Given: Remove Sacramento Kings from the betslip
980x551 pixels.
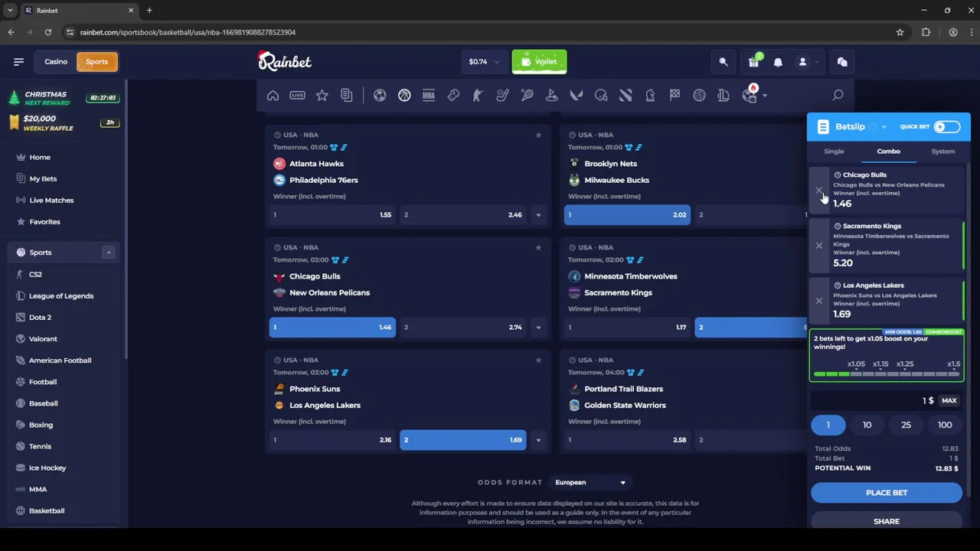Looking at the screenshot, I should tap(818, 246).
